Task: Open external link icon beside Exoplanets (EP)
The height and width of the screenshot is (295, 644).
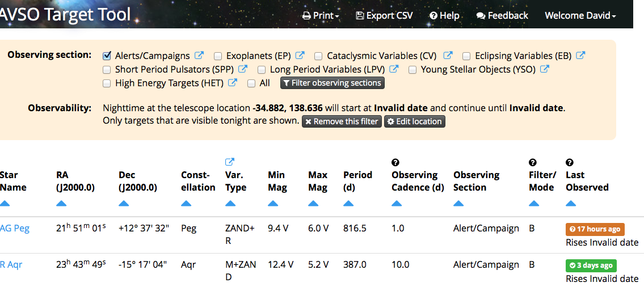Action: click(x=300, y=56)
